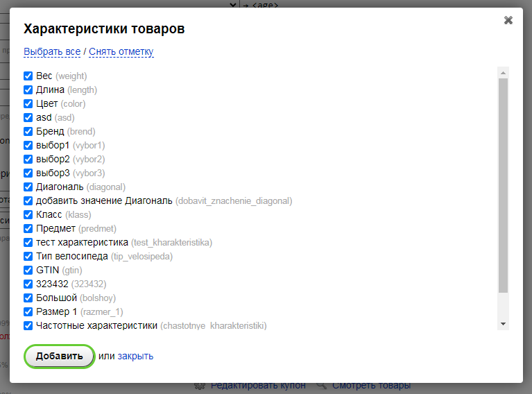Toggle the Класс (klass) checkbox

[x=28, y=214]
